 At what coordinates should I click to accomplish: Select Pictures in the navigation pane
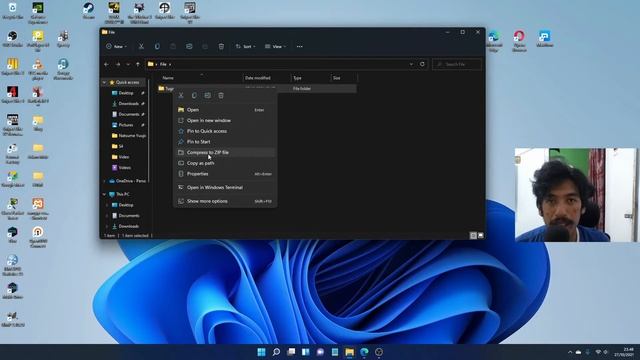click(x=126, y=125)
